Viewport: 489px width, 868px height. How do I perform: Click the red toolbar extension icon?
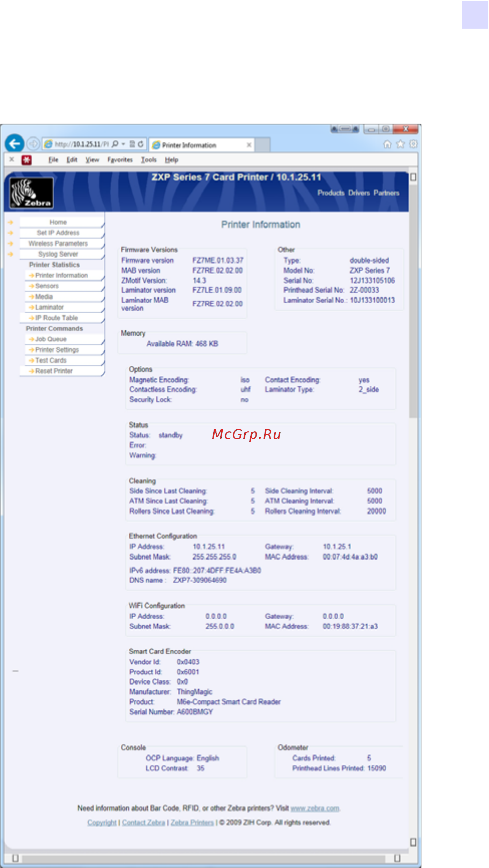(27, 160)
